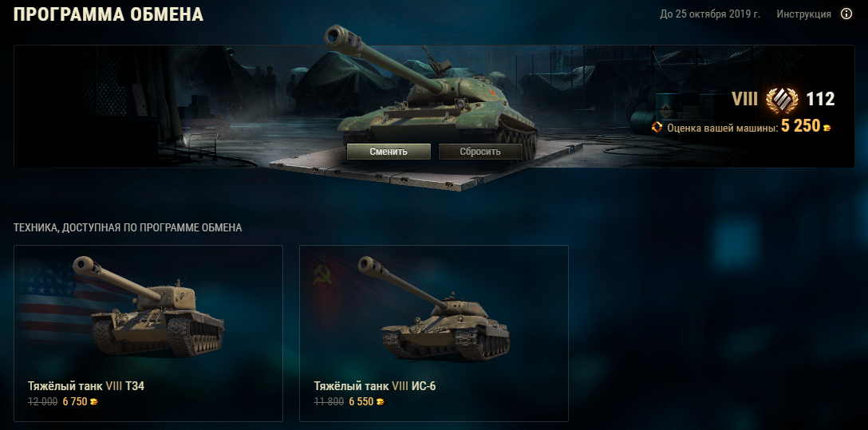Click the Программа обмена heading
Image resolution: width=868 pixels, height=430 pixels.
[x=108, y=15]
